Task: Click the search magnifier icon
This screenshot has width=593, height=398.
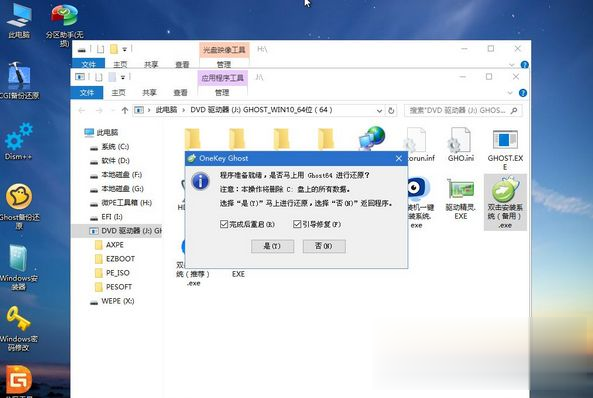Action: 514,110
